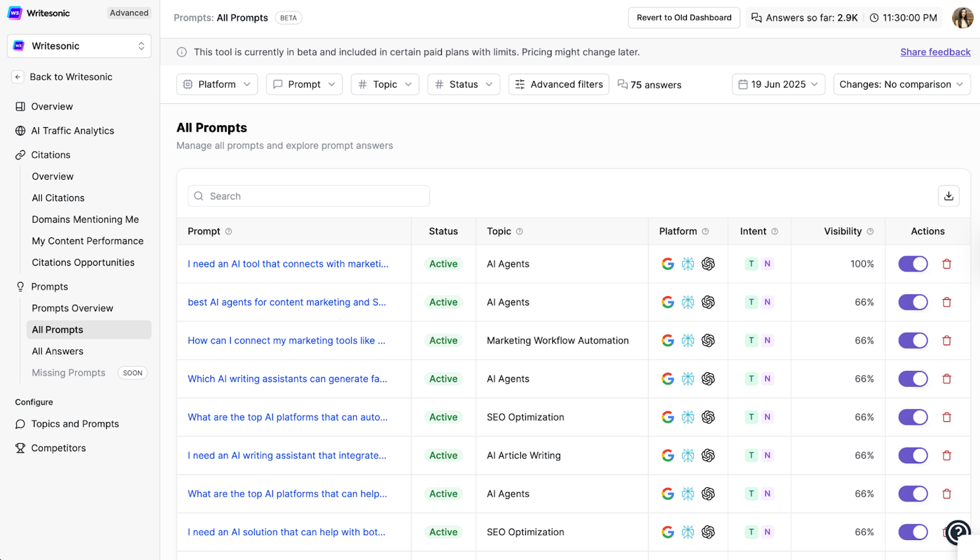Screen dimensions: 980x560
Task: Click the back arrow to Writesonic
Action: coord(18,77)
